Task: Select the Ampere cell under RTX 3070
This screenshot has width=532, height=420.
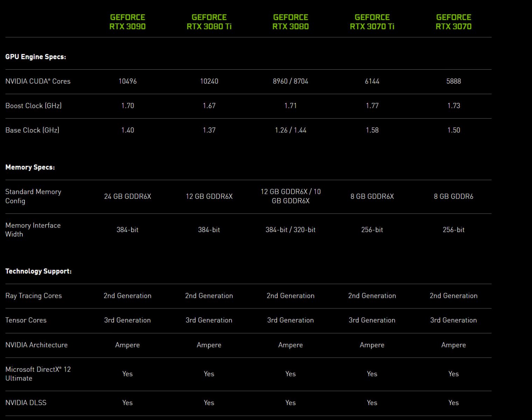Action: (x=454, y=345)
